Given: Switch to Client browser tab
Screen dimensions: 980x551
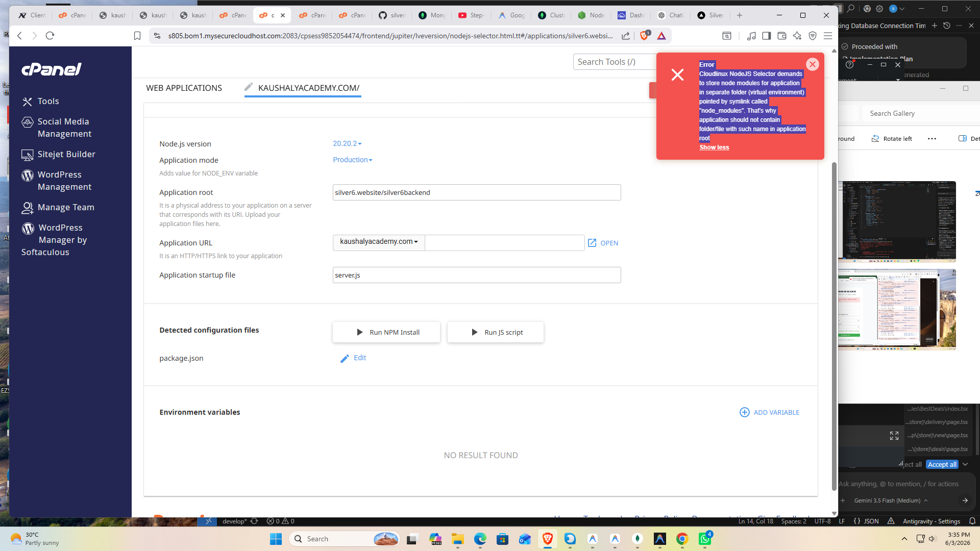Looking at the screenshot, I should 32,15.
